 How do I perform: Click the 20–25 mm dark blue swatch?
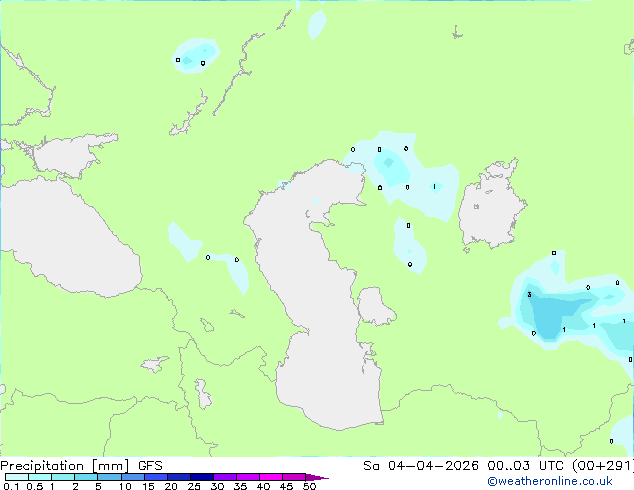(179, 477)
